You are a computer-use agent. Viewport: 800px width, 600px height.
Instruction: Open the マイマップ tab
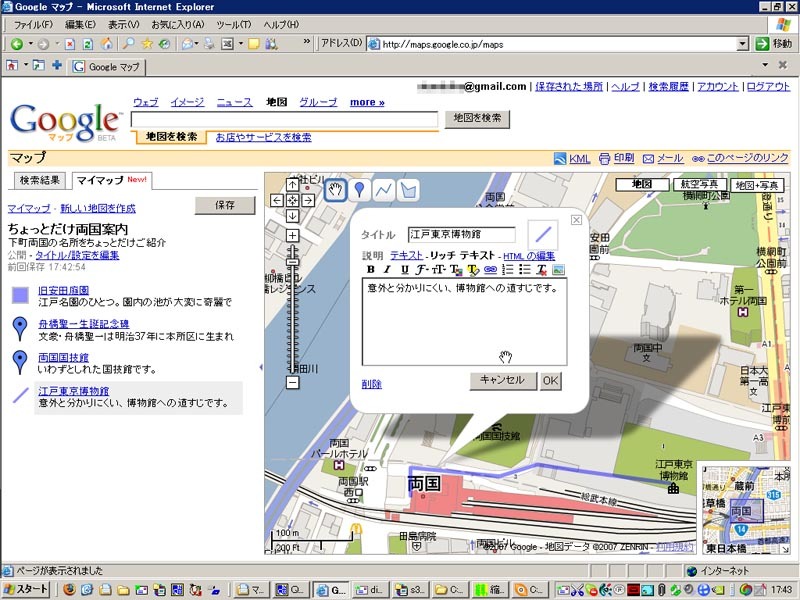coord(112,180)
